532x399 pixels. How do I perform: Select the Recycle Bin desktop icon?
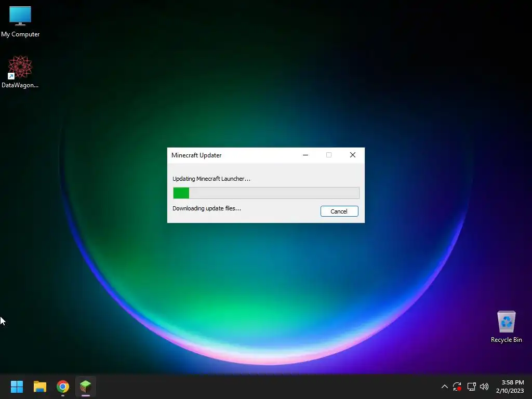click(x=506, y=327)
